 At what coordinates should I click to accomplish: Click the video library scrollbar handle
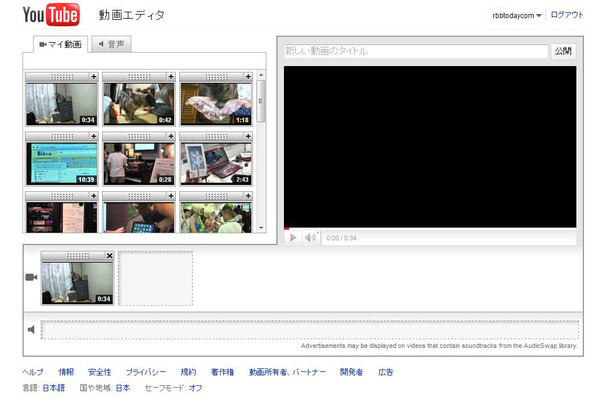tap(261, 101)
